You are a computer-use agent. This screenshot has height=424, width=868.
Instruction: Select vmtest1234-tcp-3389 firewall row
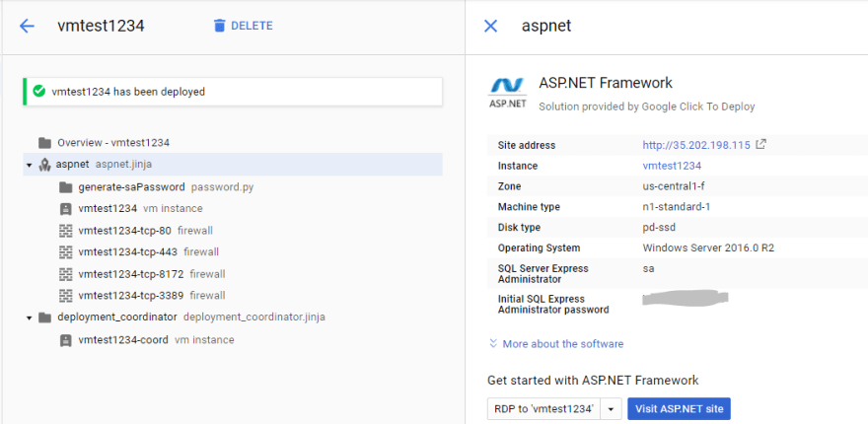click(152, 296)
